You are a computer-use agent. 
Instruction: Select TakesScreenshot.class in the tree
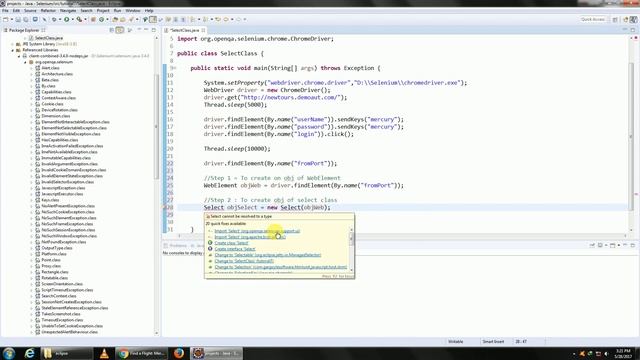(x=61, y=314)
